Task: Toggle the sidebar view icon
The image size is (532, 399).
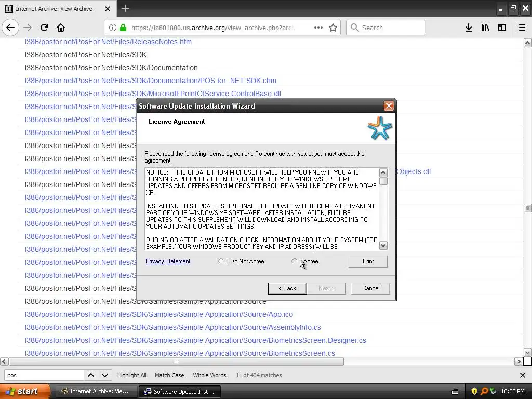Action: pos(502,28)
